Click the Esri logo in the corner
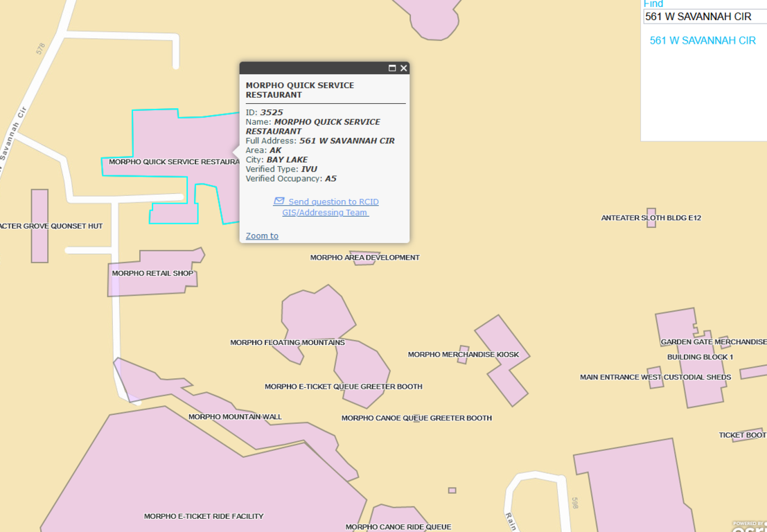The width and height of the screenshot is (767, 532). [748, 526]
